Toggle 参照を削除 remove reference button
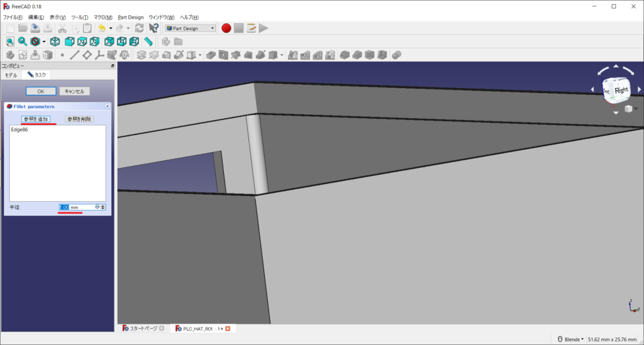Viewport: 644px width, 345px height. (79, 119)
